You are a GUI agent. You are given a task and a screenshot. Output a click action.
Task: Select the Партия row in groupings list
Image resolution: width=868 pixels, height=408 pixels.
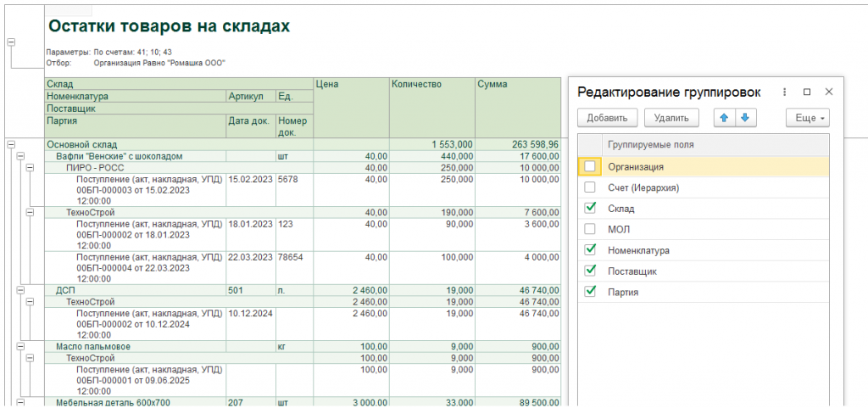(703, 292)
